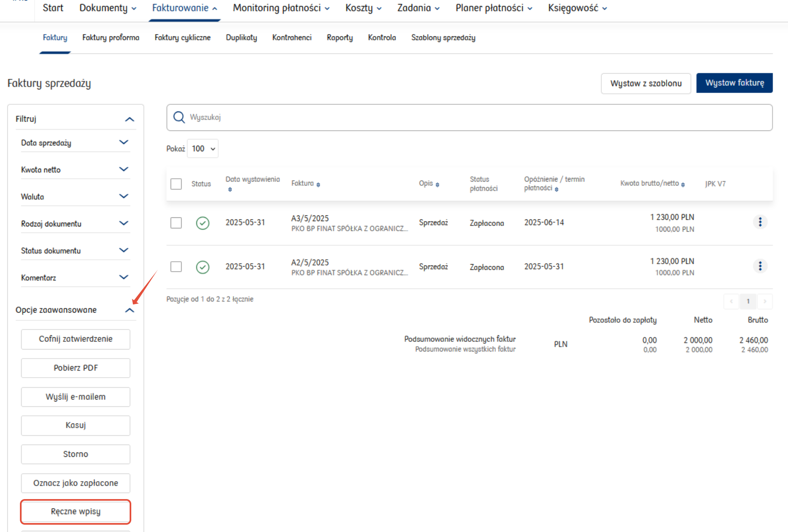Image resolution: width=788 pixels, height=532 pixels.
Task: Switch to Faktury cykliczne tab
Action: [x=182, y=37]
